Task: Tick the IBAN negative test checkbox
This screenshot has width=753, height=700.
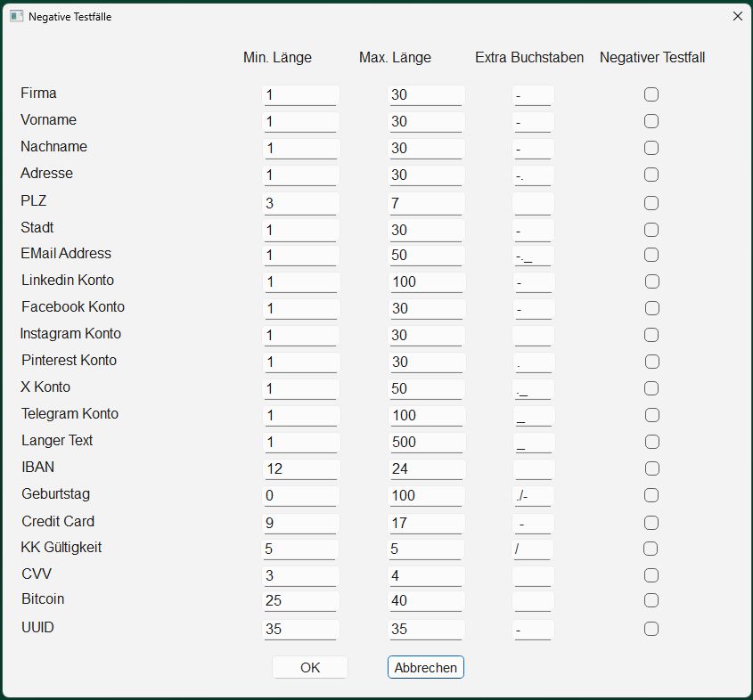Action: (652, 468)
